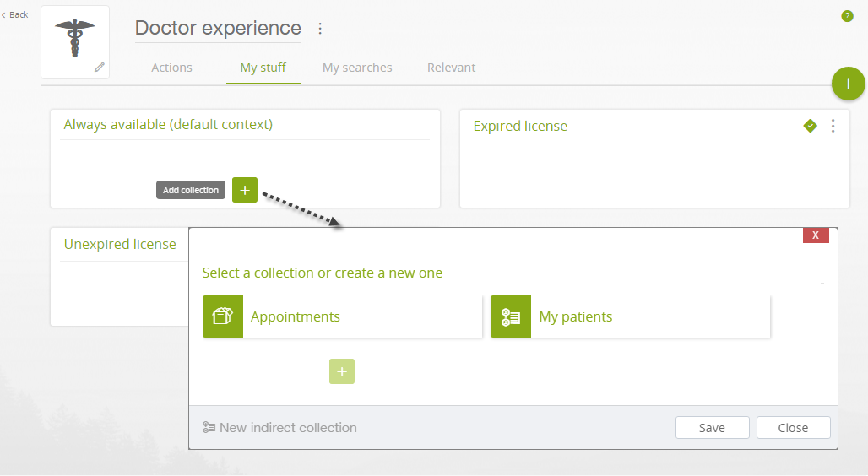Open the green help question icon
868x476 pixels.
coord(847,16)
